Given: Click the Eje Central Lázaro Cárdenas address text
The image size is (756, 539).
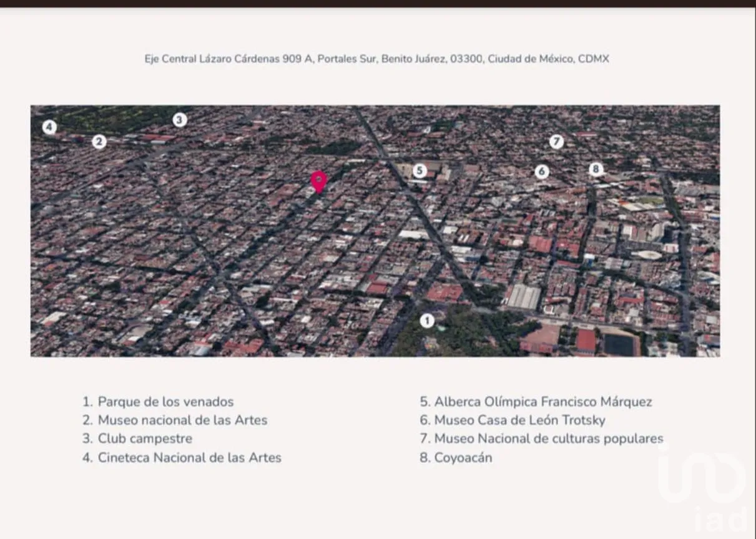Looking at the screenshot, I should (378, 59).
